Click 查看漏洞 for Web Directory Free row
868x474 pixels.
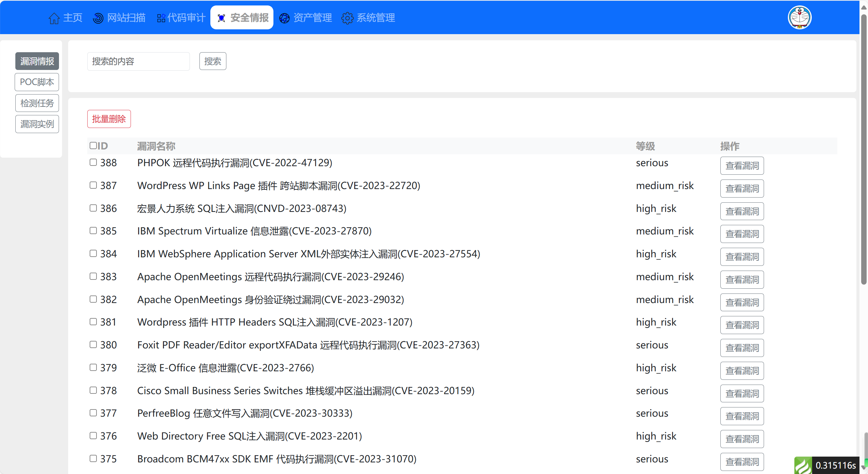click(742, 439)
